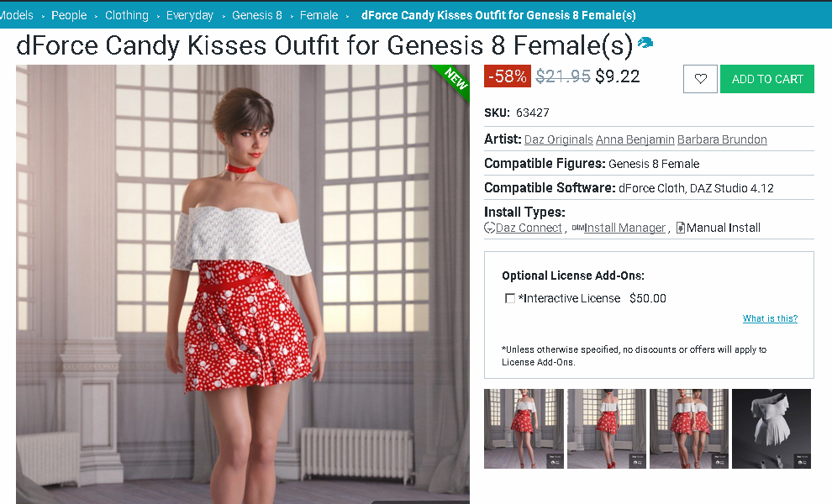
Task: Go to the Everyday breadcrumb category
Action: click(189, 15)
